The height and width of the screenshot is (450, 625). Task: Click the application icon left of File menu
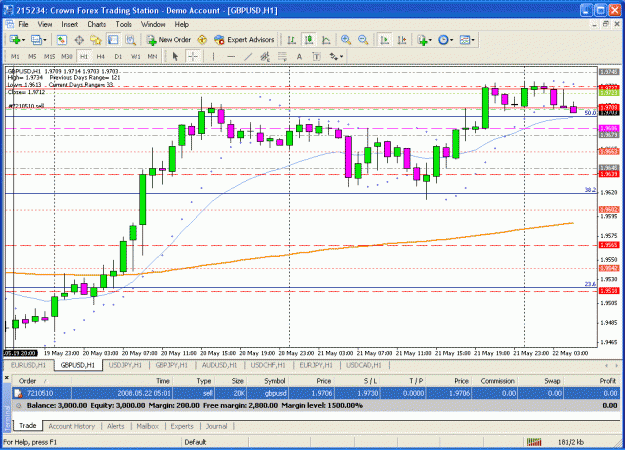[x=10, y=24]
